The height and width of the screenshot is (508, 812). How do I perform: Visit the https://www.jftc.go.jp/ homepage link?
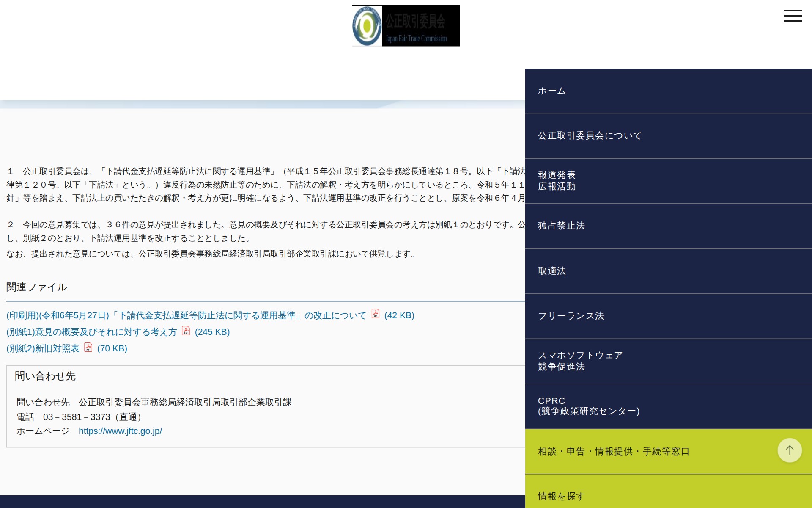[x=121, y=431]
